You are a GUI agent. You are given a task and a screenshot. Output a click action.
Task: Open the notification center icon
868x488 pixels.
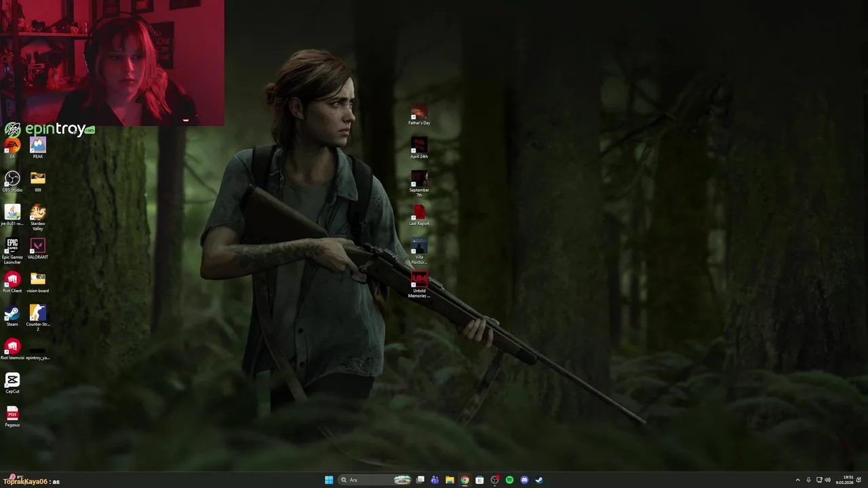[x=859, y=480]
